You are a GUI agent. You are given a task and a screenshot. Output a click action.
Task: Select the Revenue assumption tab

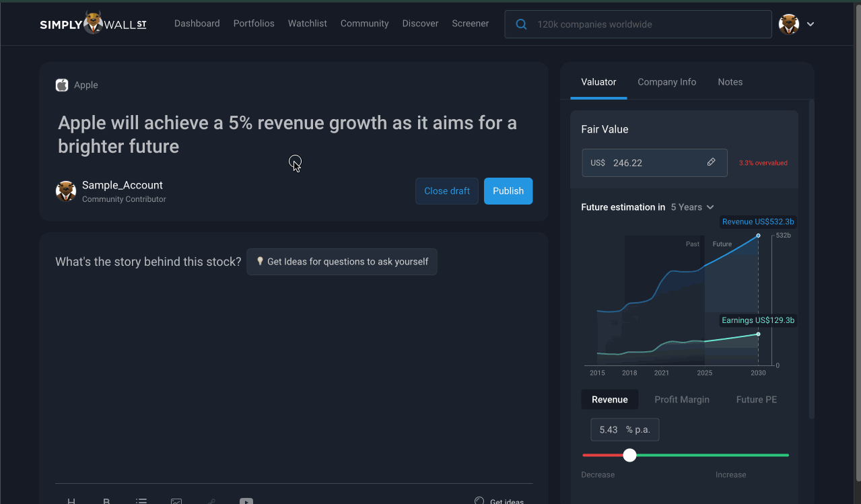point(610,400)
